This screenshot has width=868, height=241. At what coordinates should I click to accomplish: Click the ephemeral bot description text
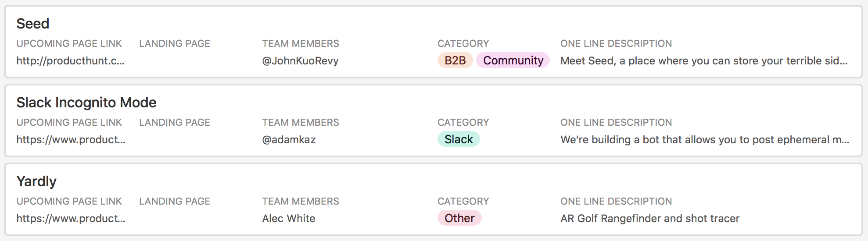(x=705, y=140)
